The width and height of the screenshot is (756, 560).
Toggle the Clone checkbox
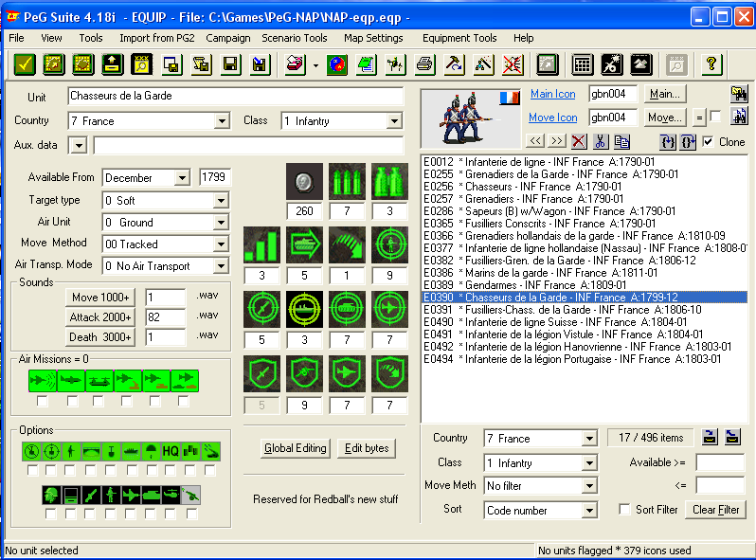709,142
